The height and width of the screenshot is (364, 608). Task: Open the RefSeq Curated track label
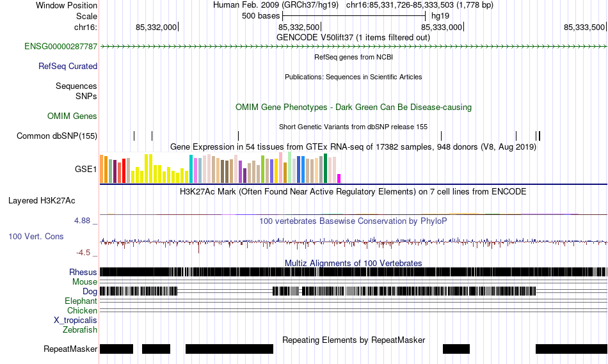(x=68, y=67)
